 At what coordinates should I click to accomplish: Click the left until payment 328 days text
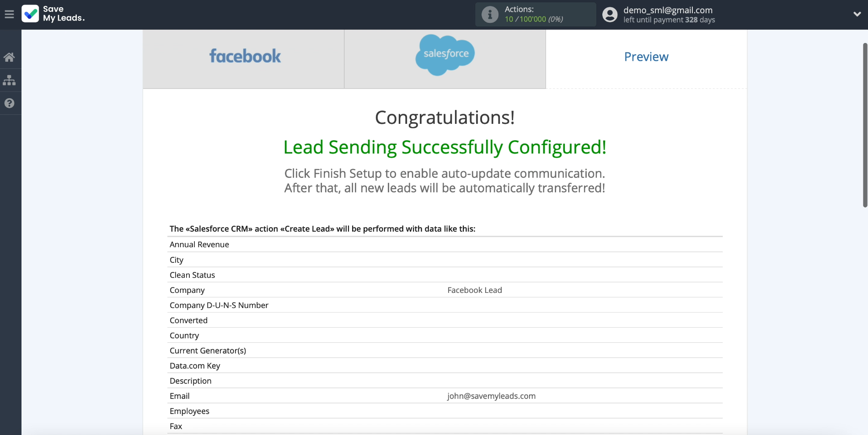669,20
